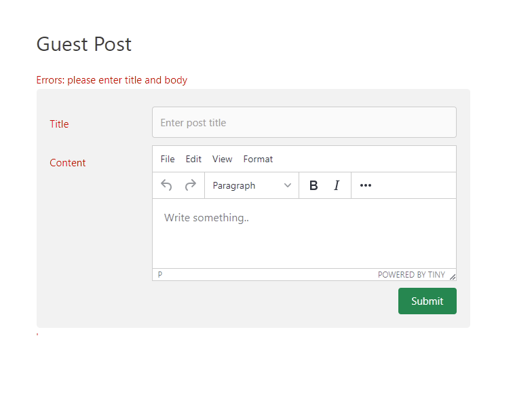The image size is (532, 393).
Task: Grab the editor resize handle
Action: [x=452, y=277]
